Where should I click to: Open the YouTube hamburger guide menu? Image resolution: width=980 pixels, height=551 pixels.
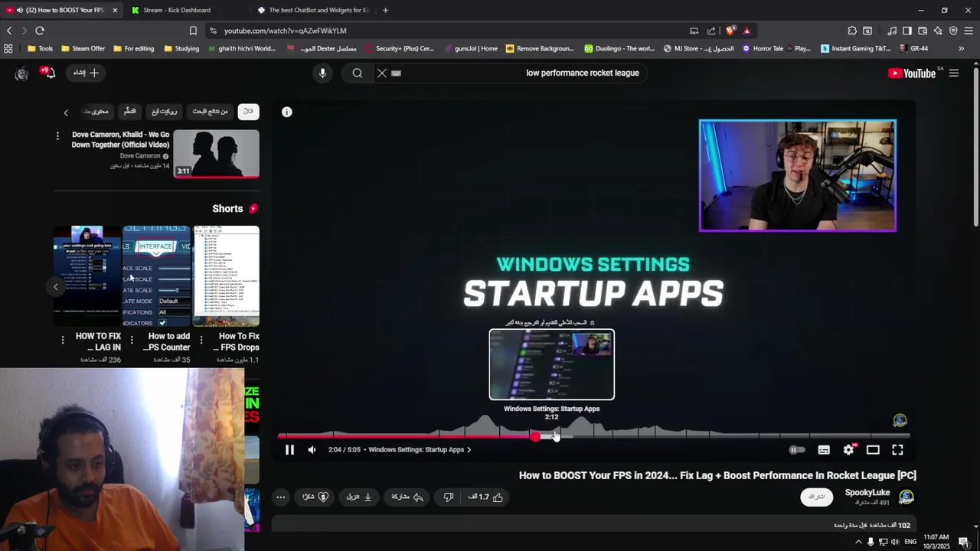(954, 73)
